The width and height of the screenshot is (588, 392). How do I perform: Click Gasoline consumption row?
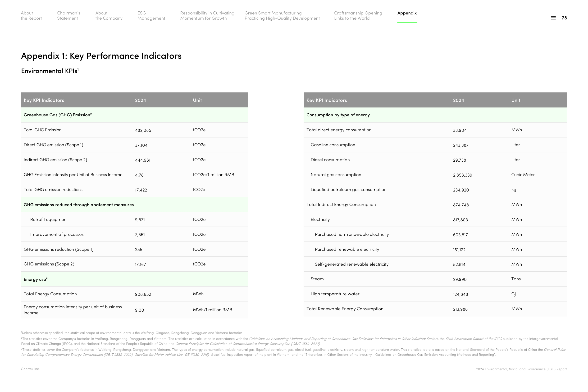point(435,145)
